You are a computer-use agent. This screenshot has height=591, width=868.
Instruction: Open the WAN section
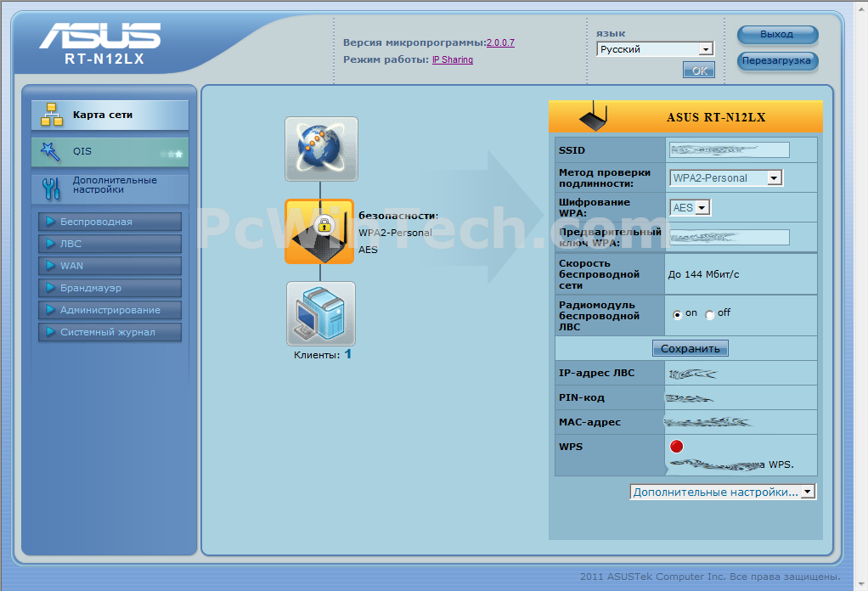[x=110, y=266]
